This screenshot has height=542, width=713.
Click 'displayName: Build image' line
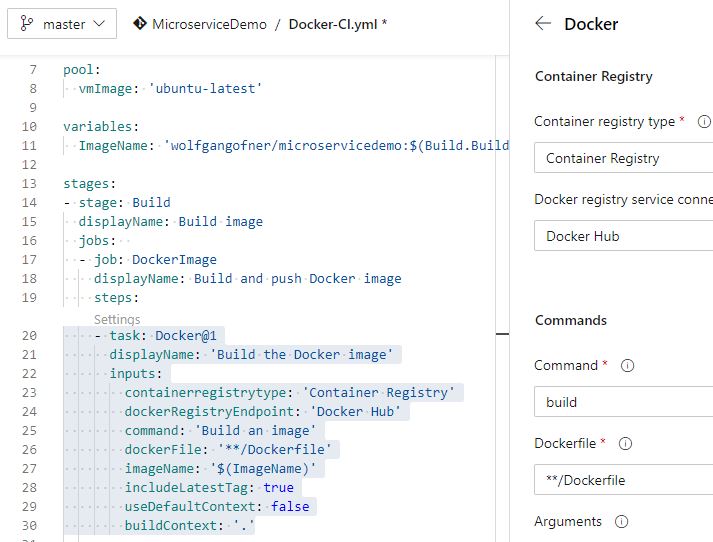click(x=171, y=221)
